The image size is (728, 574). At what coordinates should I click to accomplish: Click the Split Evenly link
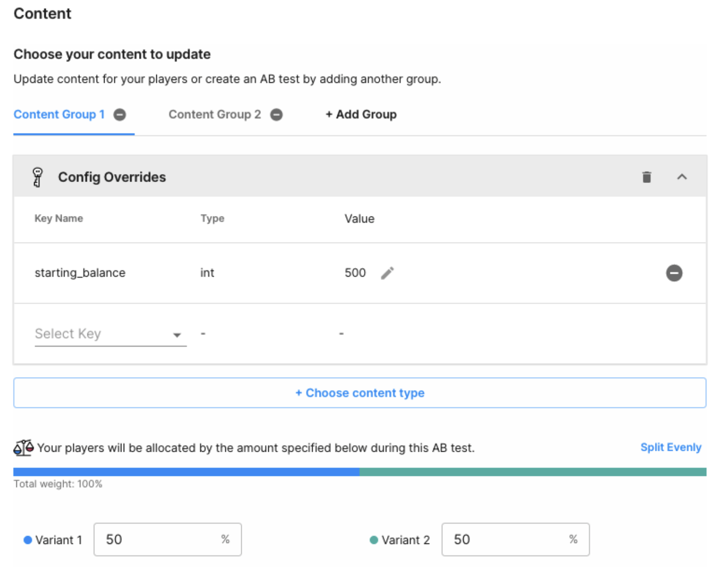tap(670, 447)
